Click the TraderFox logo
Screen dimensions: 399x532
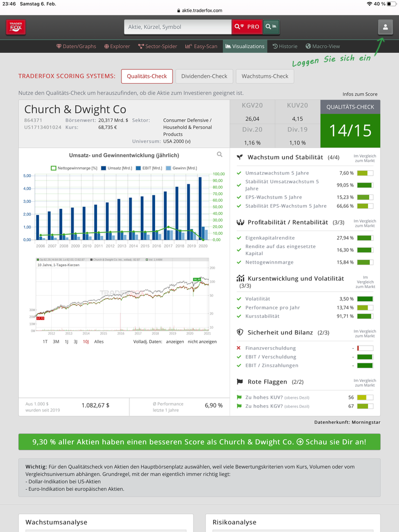pyautogui.click(x=16, y=27)
